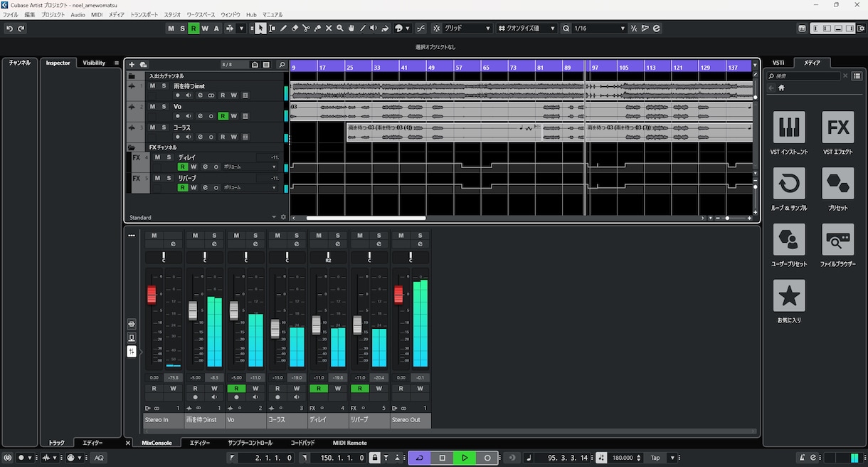Open the クオンタイズ値 grid type dropdown

click(x=528, y=28)
